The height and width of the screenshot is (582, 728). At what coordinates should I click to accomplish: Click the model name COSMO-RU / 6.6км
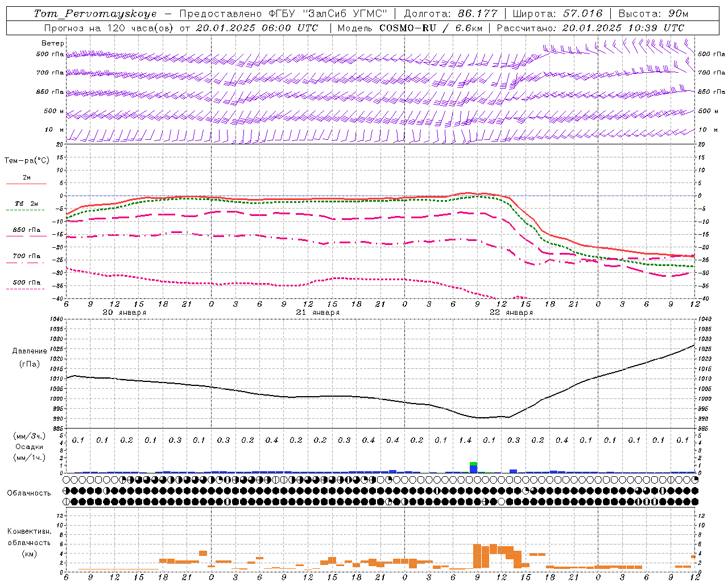[x=432, y=28]
